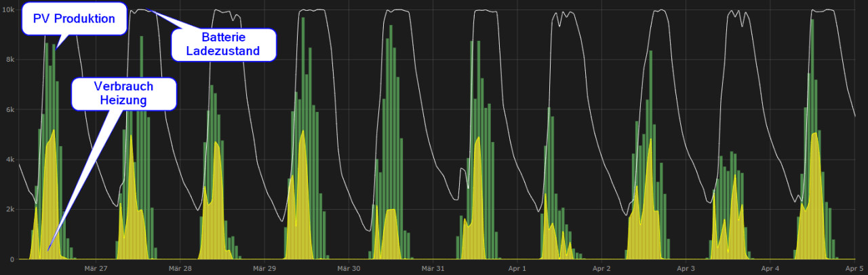Screen dimensions: 868x275
Task: Select the 8k y-axis tick label
Action: pyautogui.click(x=11, y=60)
